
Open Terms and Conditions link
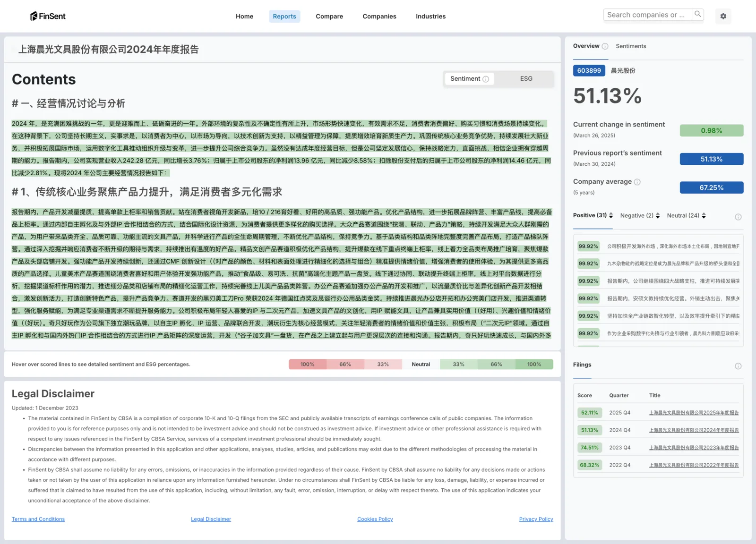38,519
